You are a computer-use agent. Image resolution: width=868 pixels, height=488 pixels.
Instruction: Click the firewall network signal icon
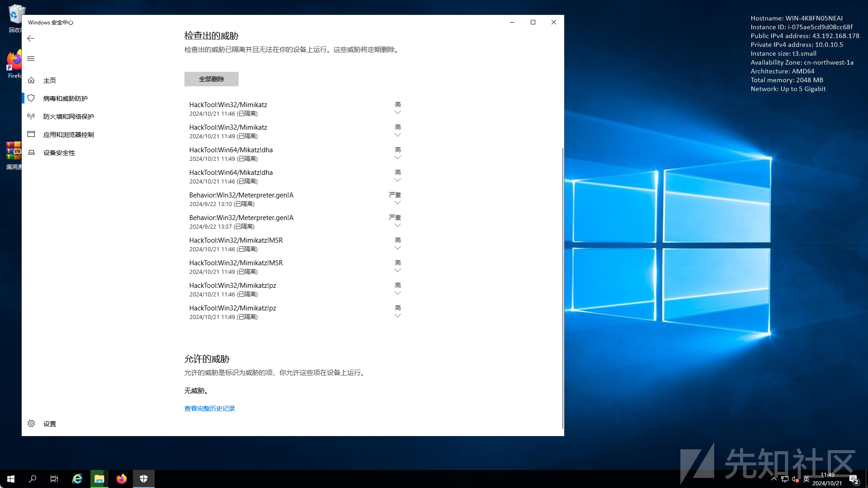[x=31, y=116]
